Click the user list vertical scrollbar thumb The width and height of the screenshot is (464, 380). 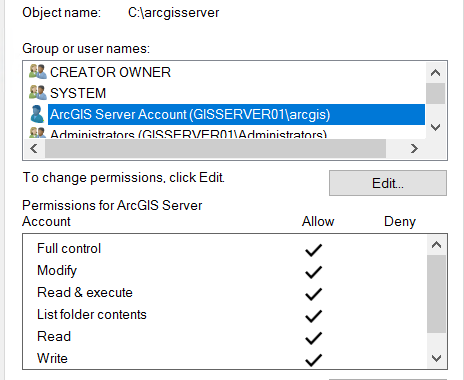(x=435, y=93)
